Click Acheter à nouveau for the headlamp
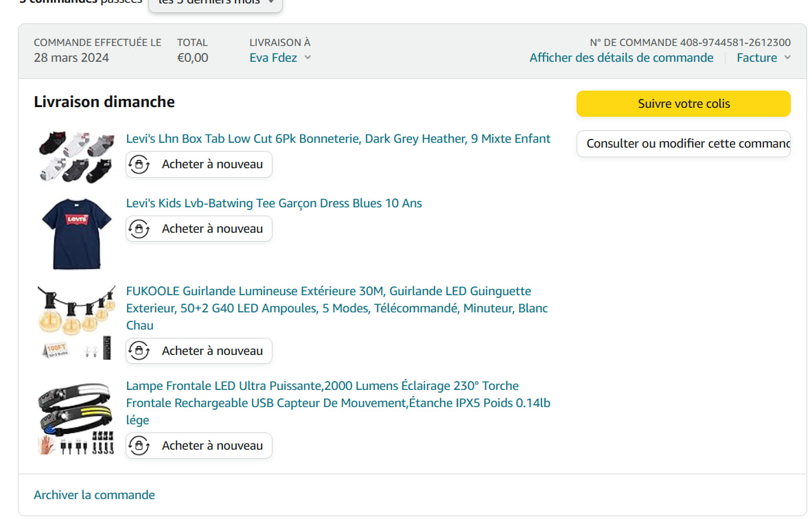Viewport: 812px width, 519px height. coord(212,446)
